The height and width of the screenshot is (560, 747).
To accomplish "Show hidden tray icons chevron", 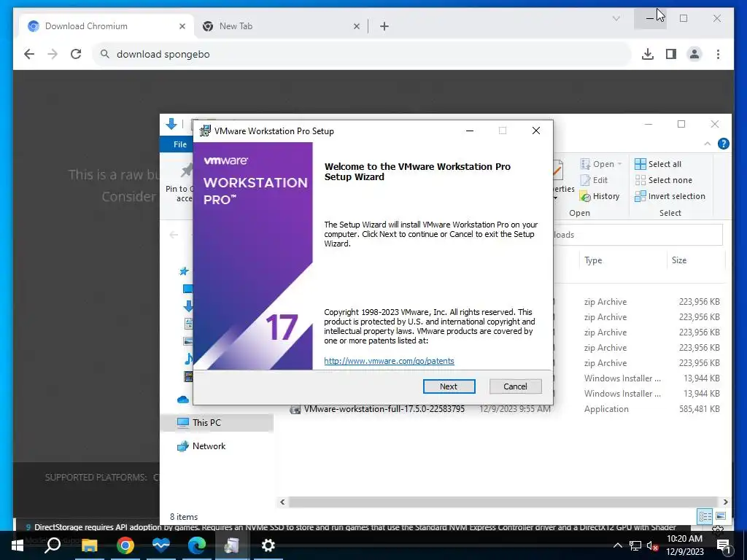I will [x=617, y=545].
